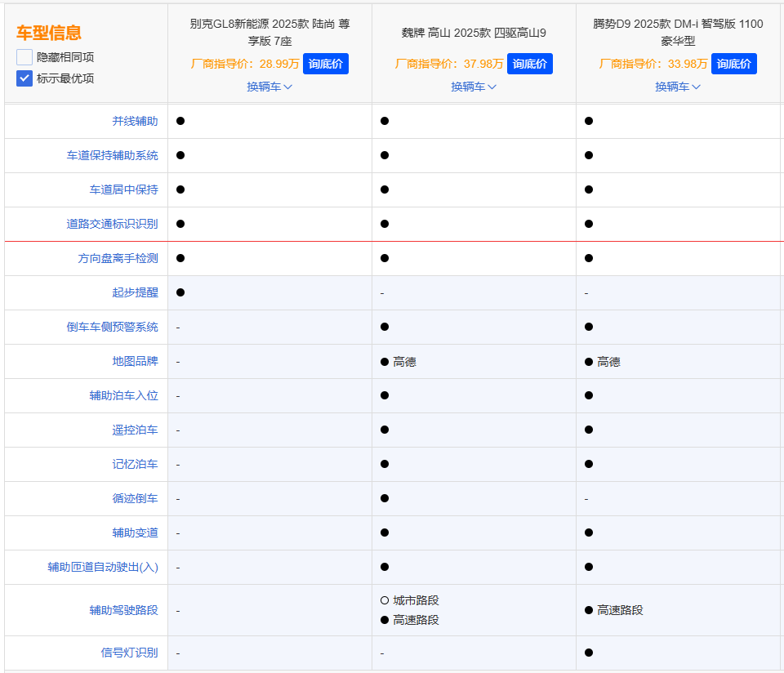Screen dimensions: 784x673
Task: Uncheck the 标示最优项 checkbox
Action: (x=24, y=78)
